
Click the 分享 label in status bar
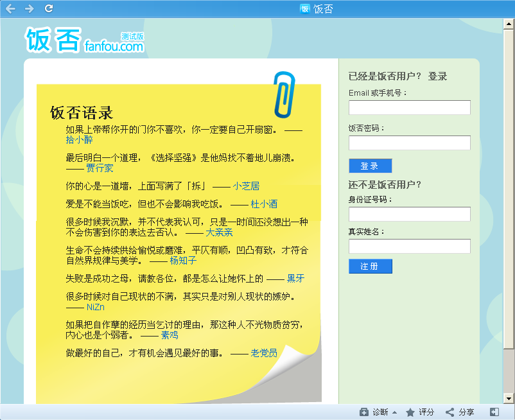pyautogui.click(x=466, y=412)
